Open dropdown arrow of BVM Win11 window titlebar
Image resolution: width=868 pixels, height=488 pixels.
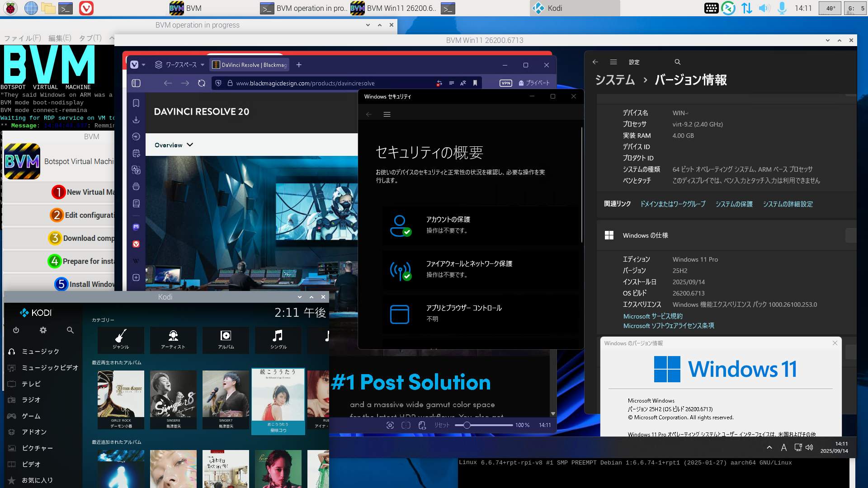(x=828, y=40)
